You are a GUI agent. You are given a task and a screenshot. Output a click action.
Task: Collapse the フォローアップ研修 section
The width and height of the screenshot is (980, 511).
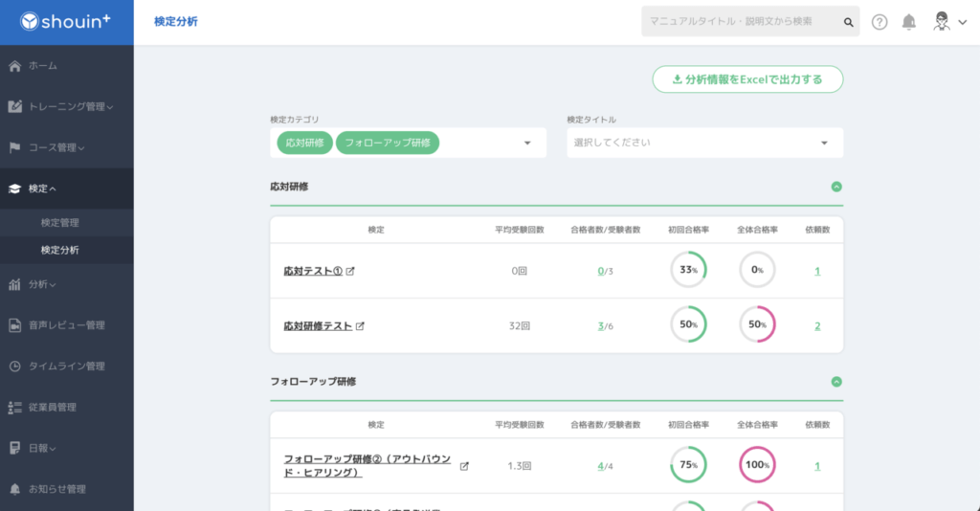point(836,382)
